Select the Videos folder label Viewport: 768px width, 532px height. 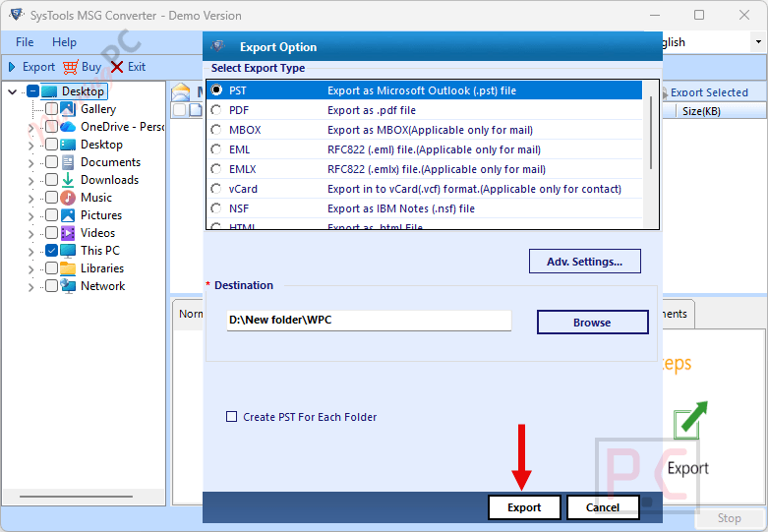tap(97, 233)
